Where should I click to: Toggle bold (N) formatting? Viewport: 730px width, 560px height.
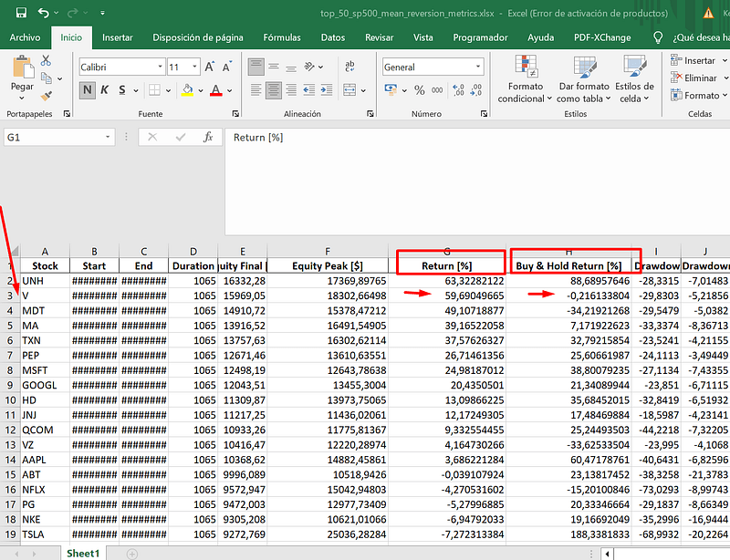87,90
